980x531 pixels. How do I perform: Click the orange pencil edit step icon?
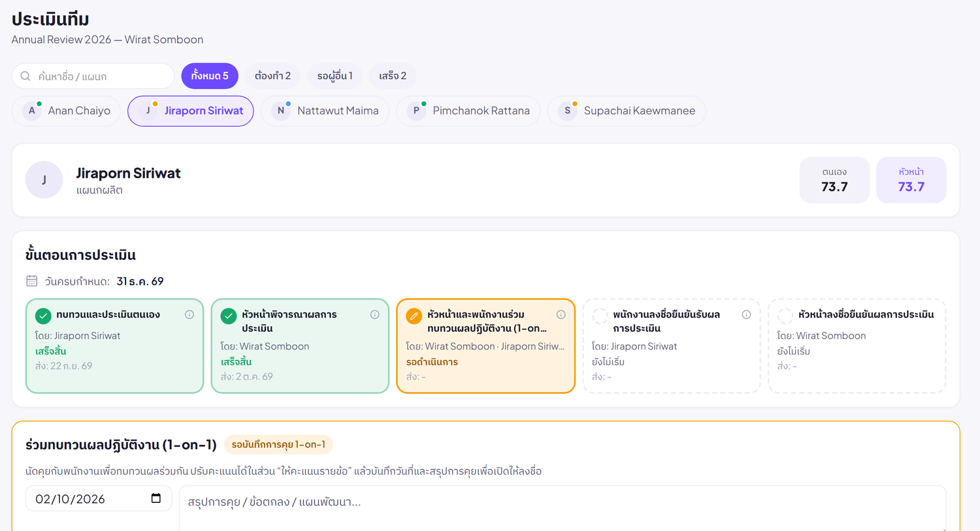(414, 316)
